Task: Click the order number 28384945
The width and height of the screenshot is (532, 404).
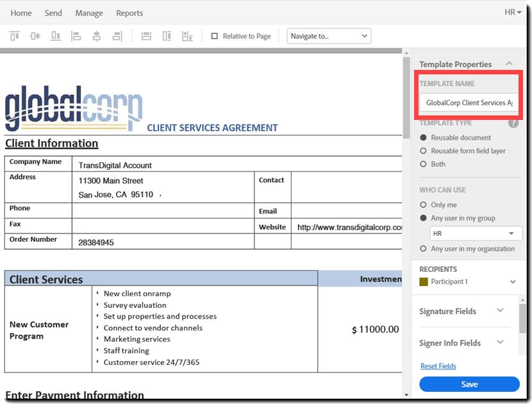Action: (x=96, y=242)
